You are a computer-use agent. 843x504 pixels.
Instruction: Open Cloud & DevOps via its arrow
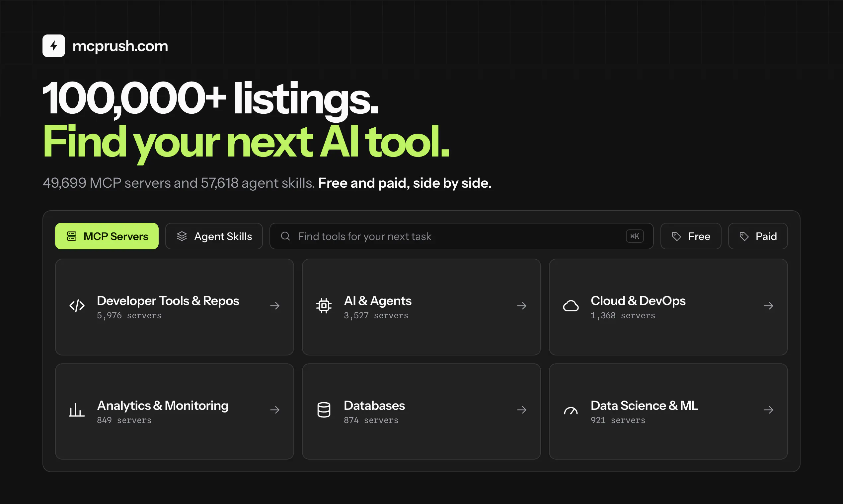pos(769,306)
